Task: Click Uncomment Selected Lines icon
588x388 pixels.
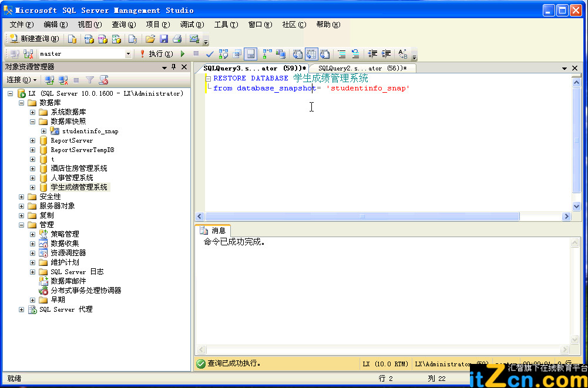Action: point(355,54)
